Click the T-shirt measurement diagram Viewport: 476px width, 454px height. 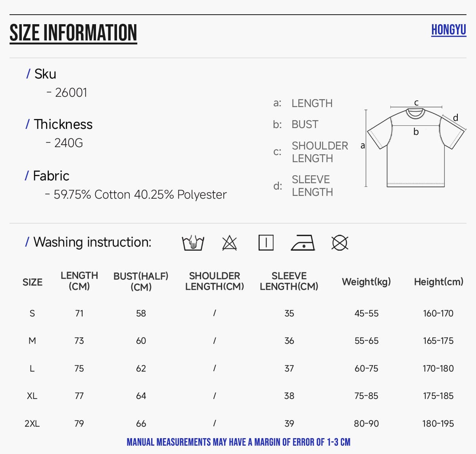click(x=413, y=144)
